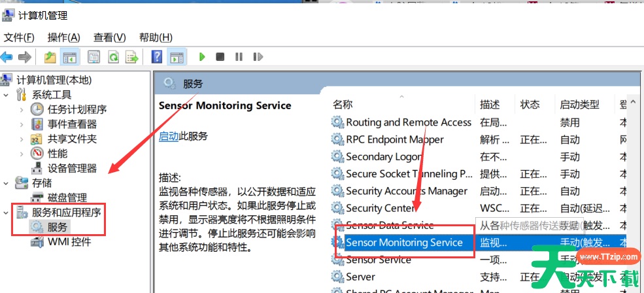Collapse the 服务和应用程序 node
The width and height of the screenshot is (644, 293).
(7, 212)
